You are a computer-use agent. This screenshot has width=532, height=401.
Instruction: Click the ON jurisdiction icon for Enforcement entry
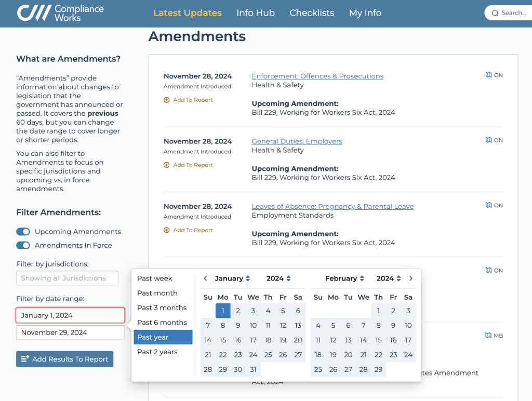[x=488, y=75]
